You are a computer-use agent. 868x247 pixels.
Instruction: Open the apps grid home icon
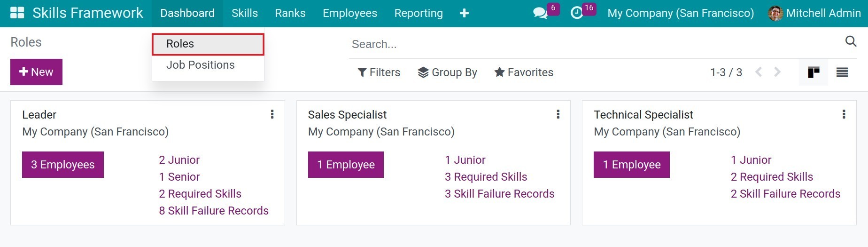click(x=17, y=13)
